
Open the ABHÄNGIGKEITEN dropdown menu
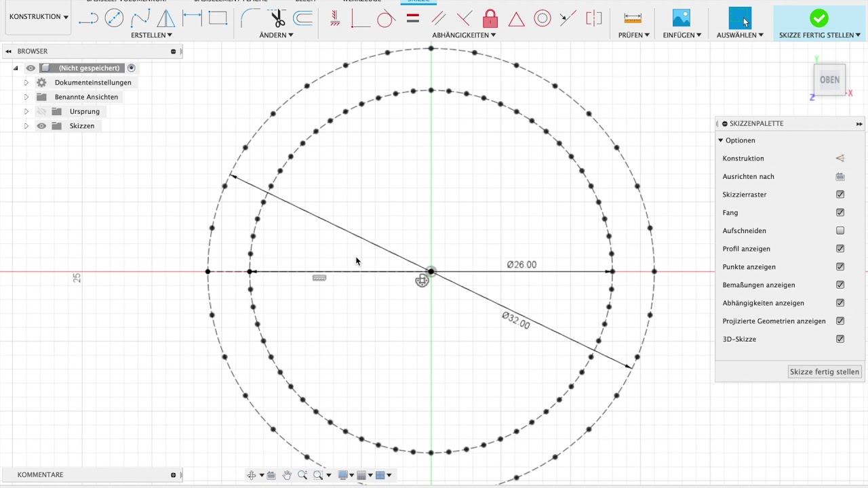pyautogui.click(x=464, y=35)
